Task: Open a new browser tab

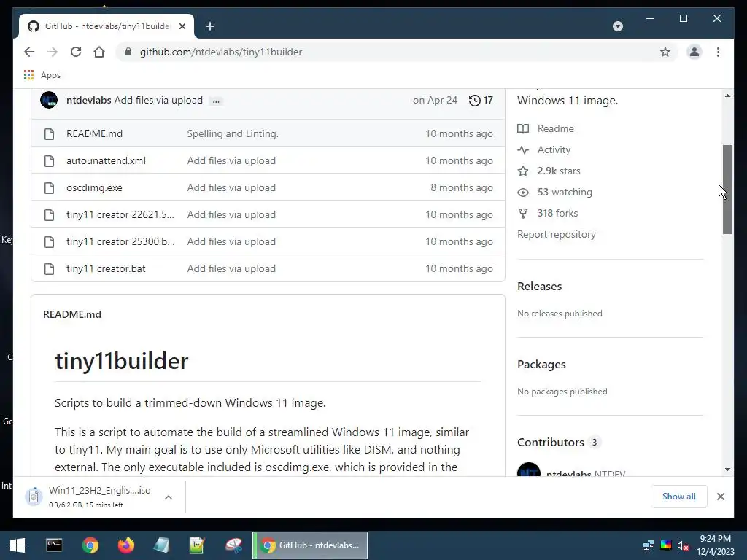Action: pos(210,26)
